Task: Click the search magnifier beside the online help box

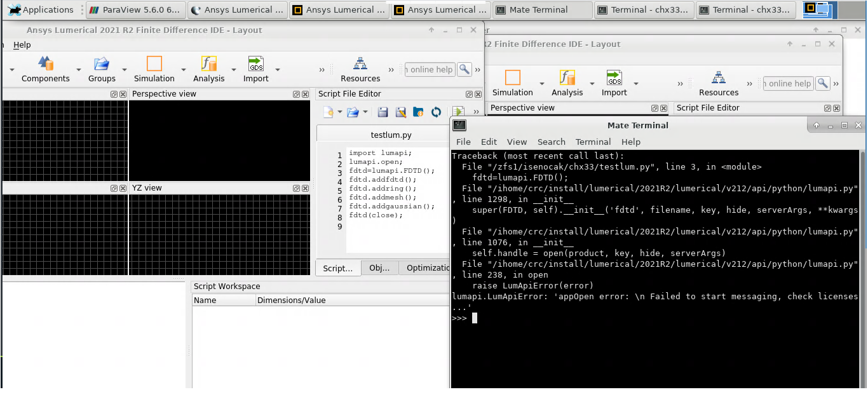Action: [x=465, y=69]
